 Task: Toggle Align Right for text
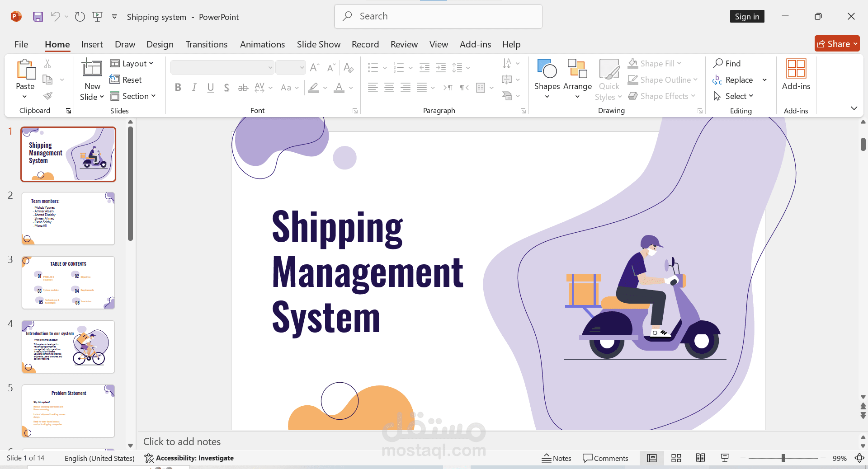[x=406, y=88]
